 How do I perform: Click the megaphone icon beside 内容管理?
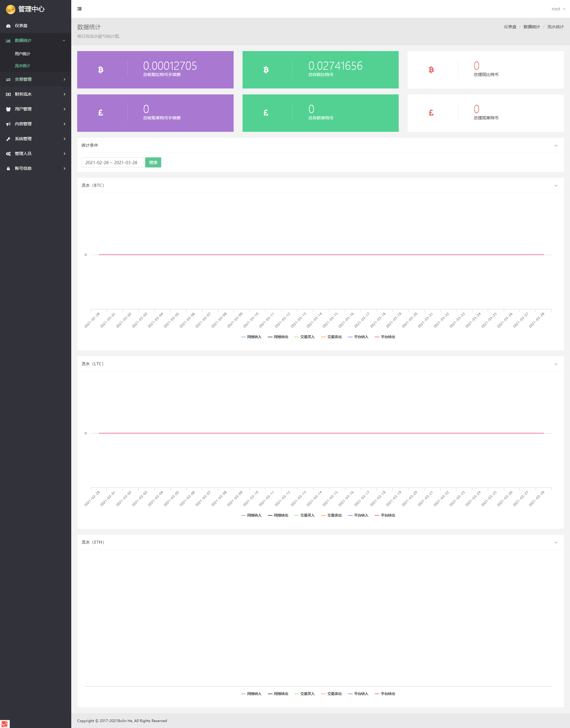[8, 124]
